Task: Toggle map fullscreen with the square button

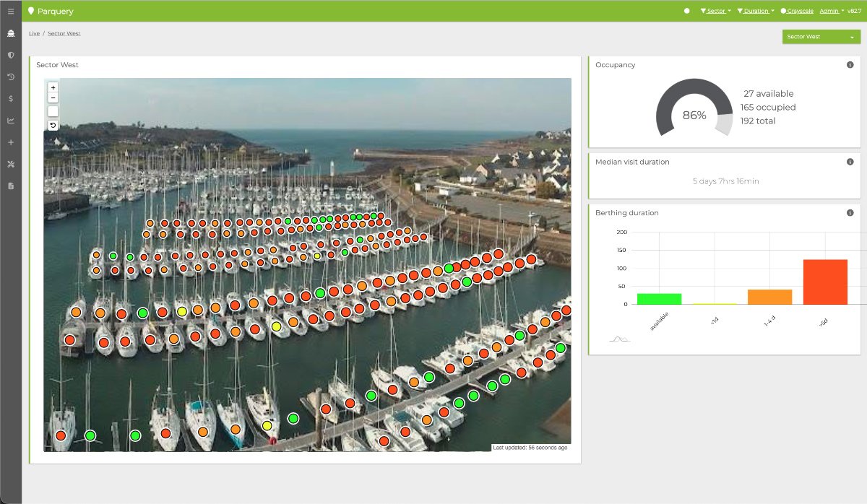Action: click(x=52, y=111)
